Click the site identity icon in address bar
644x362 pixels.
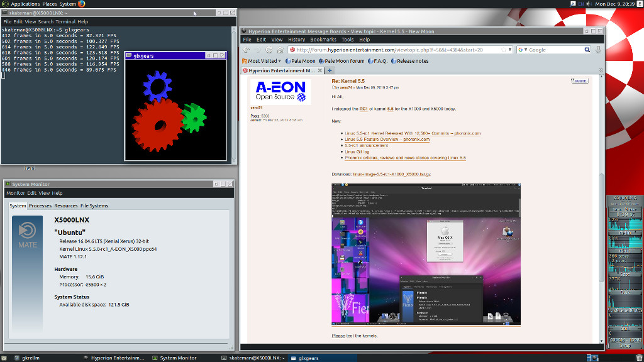coord(292,50)
